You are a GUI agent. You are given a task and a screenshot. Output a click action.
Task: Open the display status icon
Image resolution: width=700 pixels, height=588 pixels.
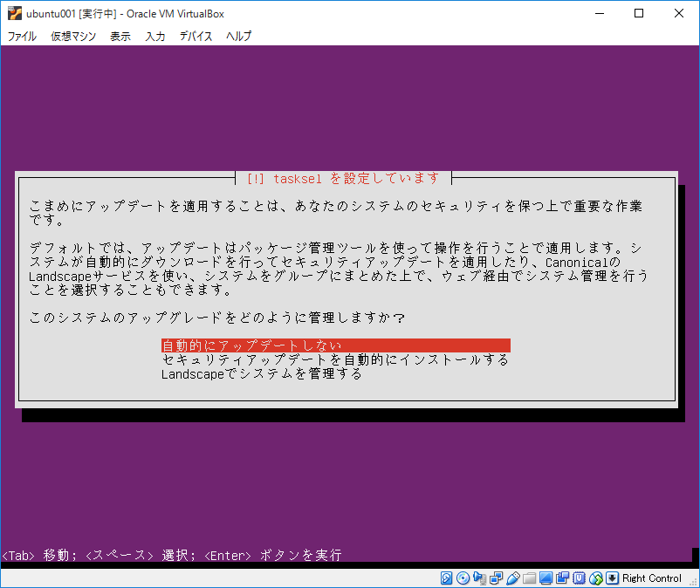point(545,578)
